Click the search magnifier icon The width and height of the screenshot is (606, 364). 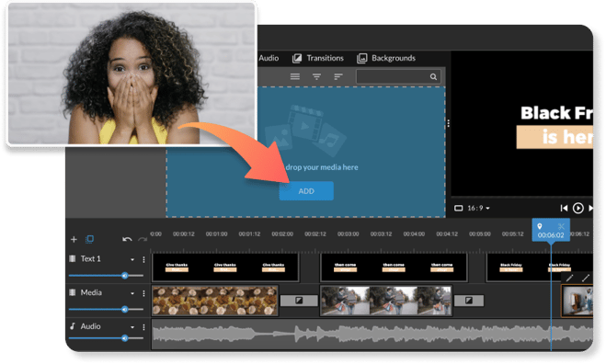(x=433, y=77)
